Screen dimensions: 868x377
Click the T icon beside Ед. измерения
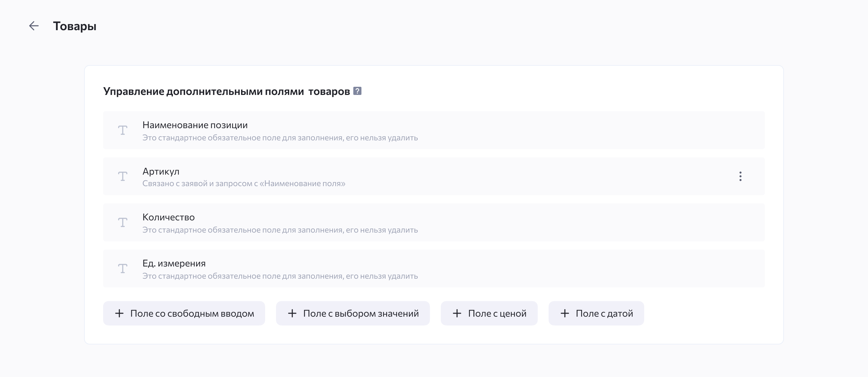pyautogui.click(x=123, y=269)
